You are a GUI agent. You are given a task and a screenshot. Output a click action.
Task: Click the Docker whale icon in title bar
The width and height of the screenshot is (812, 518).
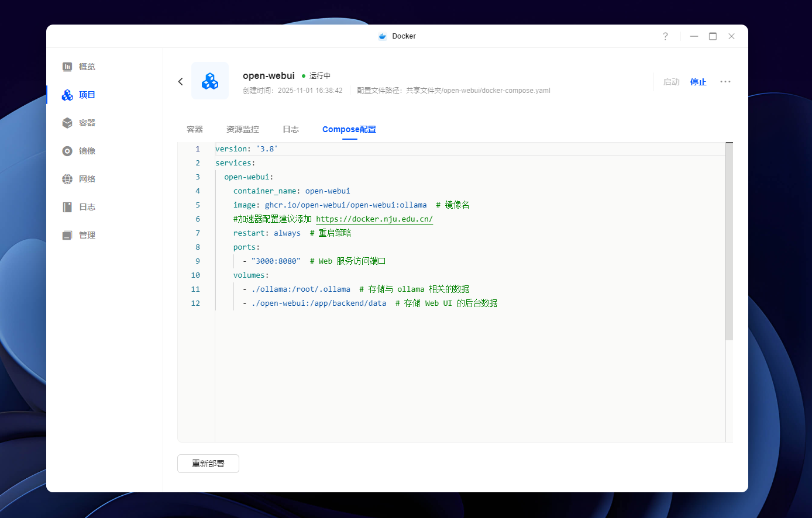[x=383, y=36]
